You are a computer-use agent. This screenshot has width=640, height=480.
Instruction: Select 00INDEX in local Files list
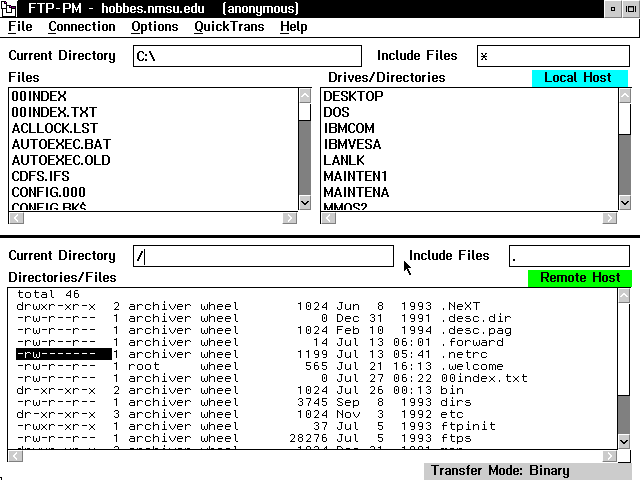click(x=153, y=96)
